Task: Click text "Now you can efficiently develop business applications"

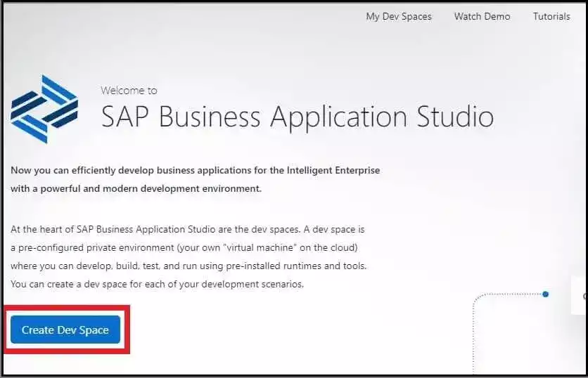Action: [131, 171]
